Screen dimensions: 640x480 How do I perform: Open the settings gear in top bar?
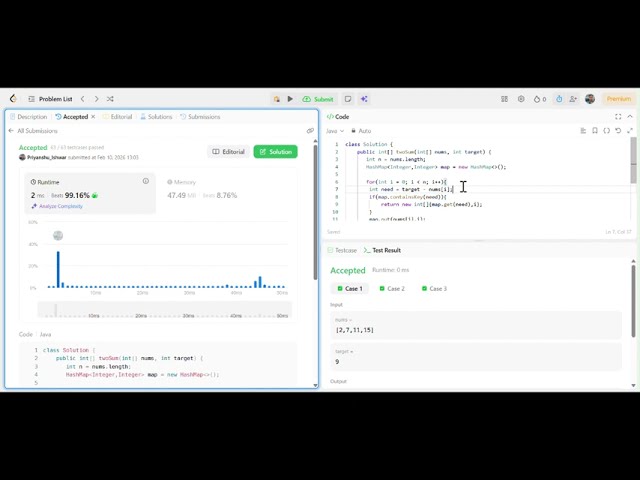pos(521,99)
